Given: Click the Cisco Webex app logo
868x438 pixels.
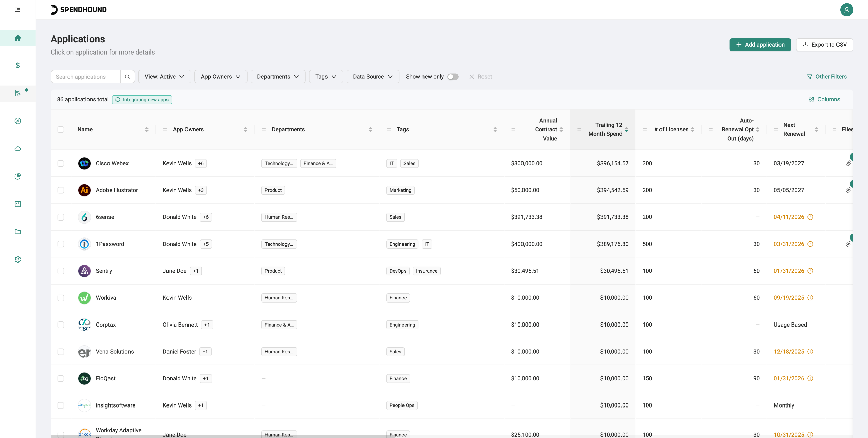Looking at the screenshot, I should click(84, 163).
